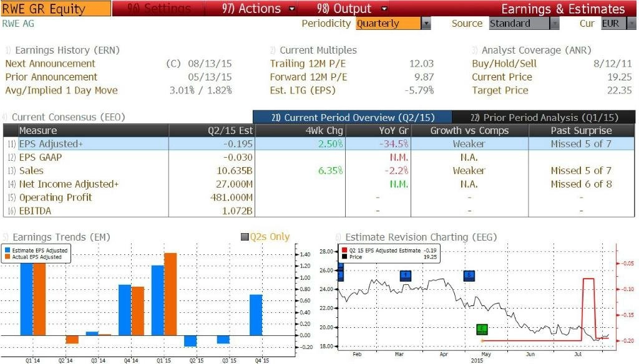The width and height of the screenshot is (639, 364).
Task: Open Current Consensus (EEO) link
Action: [68, 117]
